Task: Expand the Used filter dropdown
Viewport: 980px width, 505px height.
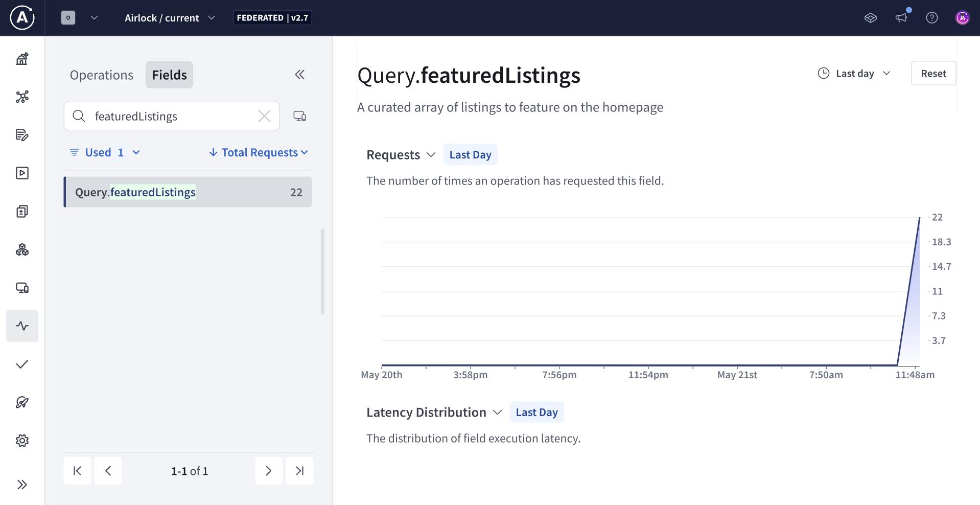Action: (104, 152)
